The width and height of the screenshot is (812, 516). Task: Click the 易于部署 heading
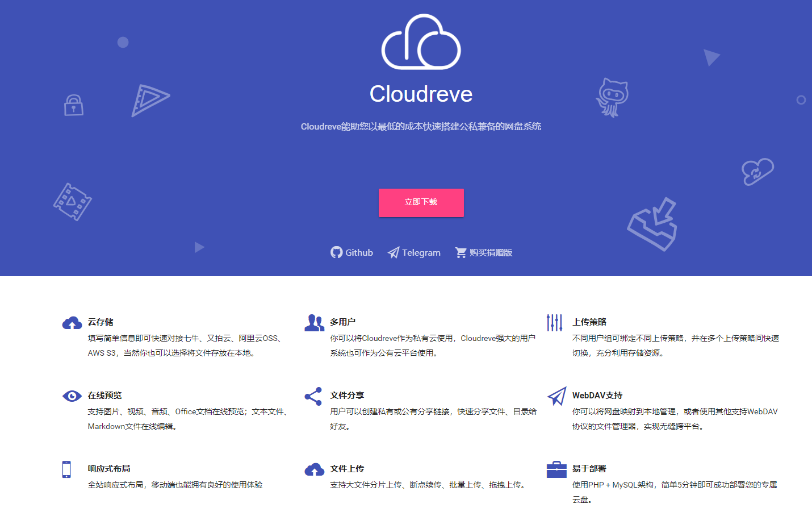pos(589,469)
